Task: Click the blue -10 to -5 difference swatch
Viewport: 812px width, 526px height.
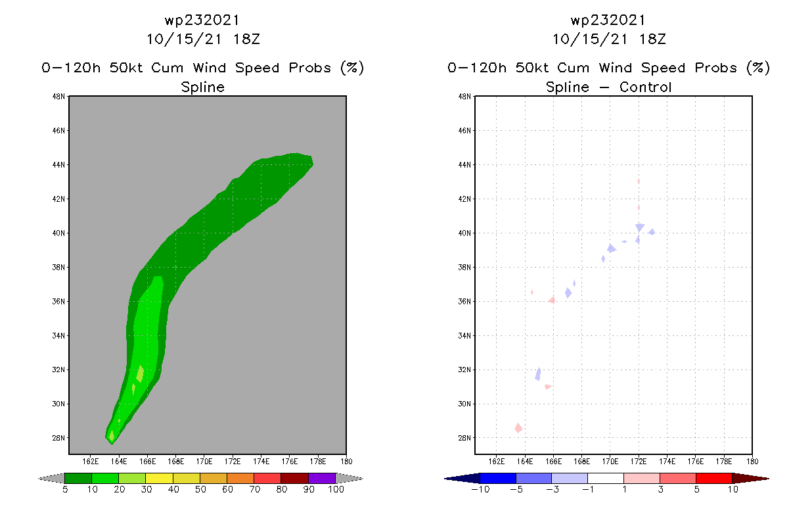Action: click(498, 478)
